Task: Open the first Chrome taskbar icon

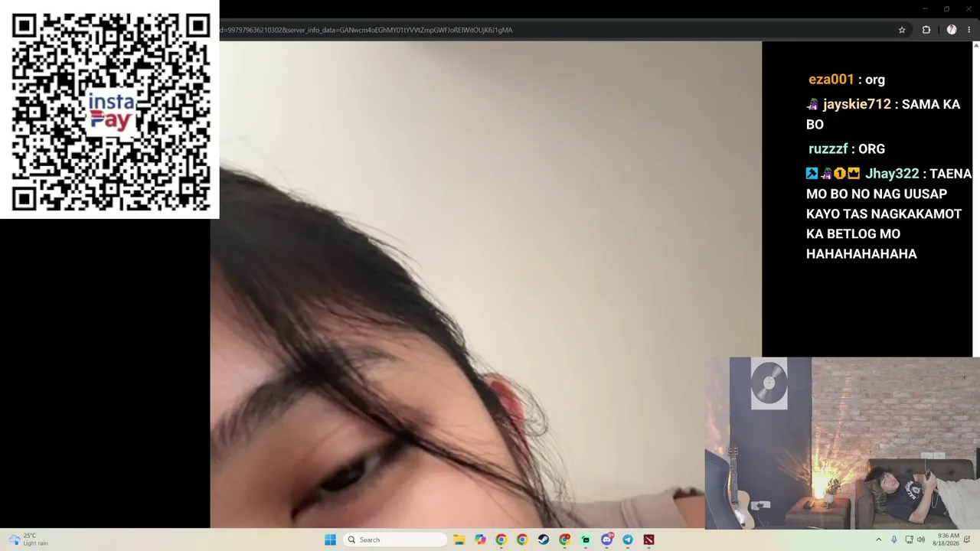Action: point(501,540)
